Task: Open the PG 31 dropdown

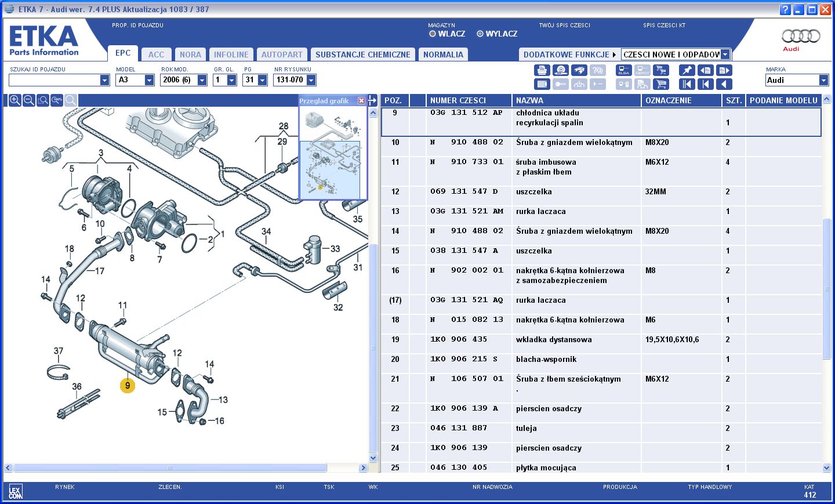Action: tap(262, 80)
